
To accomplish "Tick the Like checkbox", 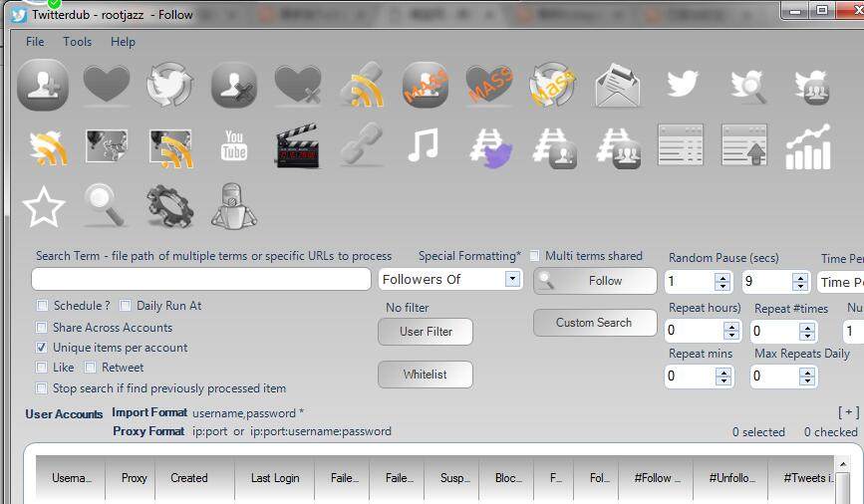I will point(41,368).
